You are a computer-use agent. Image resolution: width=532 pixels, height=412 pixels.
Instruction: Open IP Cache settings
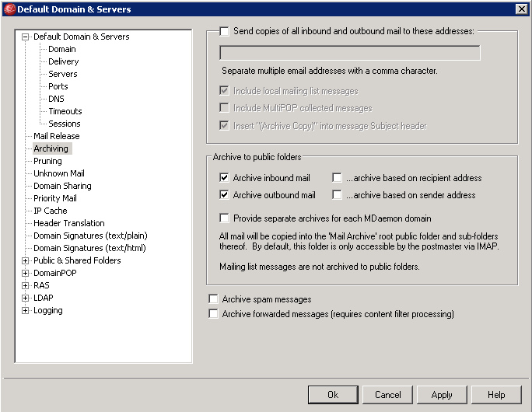pyautogui.click(x=51, y=211)
